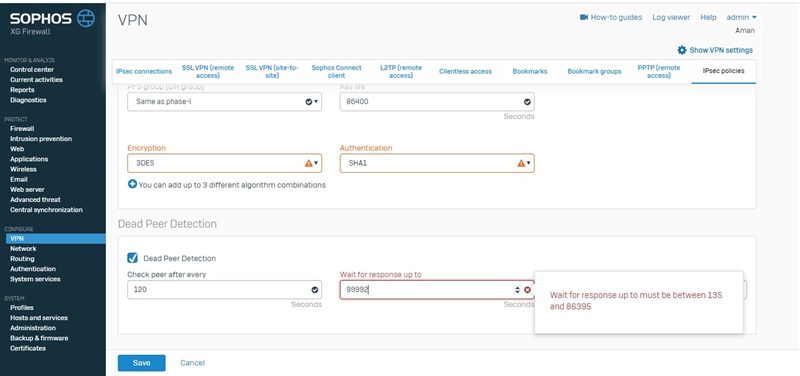The width and height of the screenshot is (800, 376).
Task: Click the check icon in the Key life field
Action: pos(527,102)
